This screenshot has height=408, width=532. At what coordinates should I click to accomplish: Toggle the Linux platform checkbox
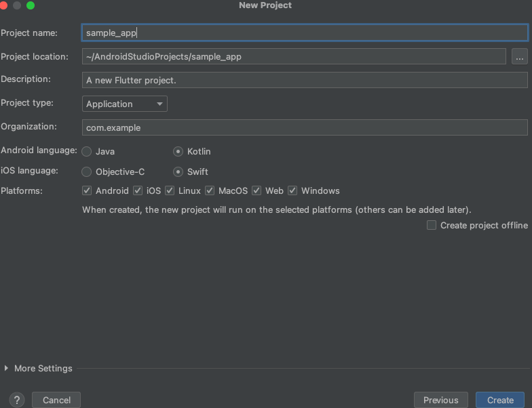coord(170,190)
